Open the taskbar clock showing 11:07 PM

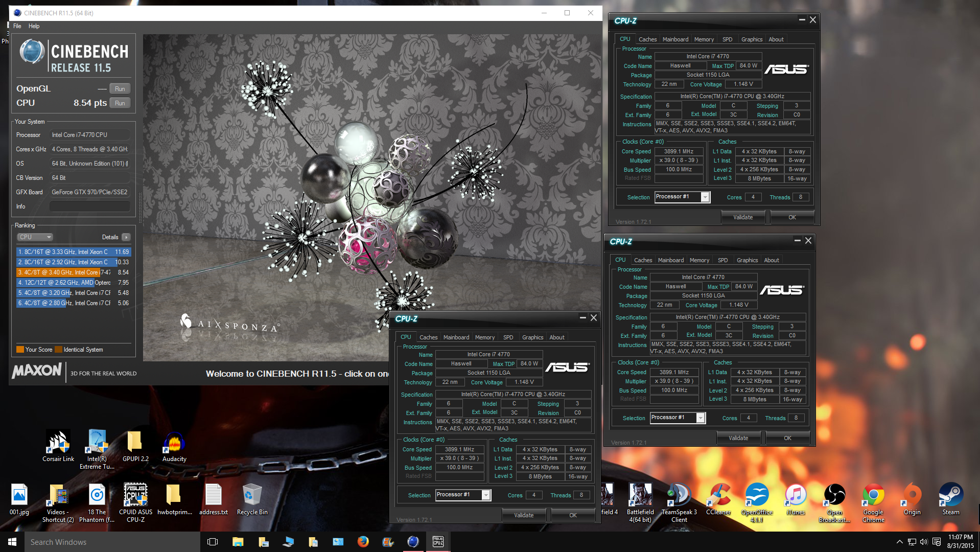coord(960,542)
